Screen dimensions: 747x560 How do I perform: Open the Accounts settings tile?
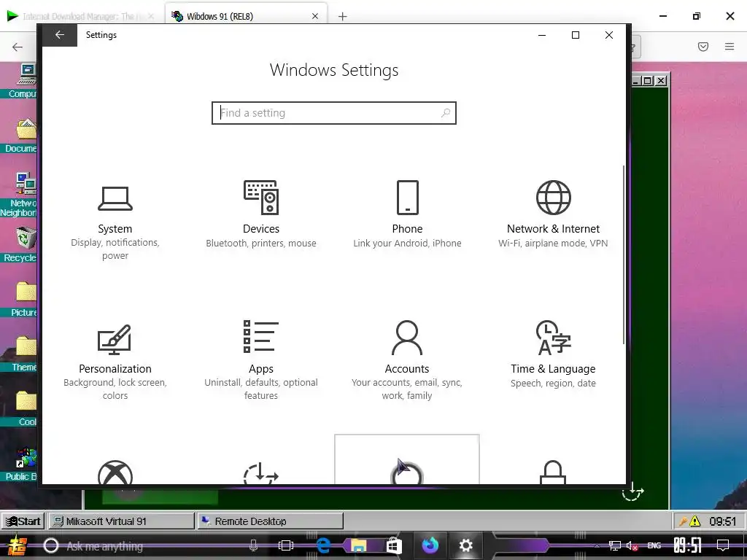[x=407, y=362]
